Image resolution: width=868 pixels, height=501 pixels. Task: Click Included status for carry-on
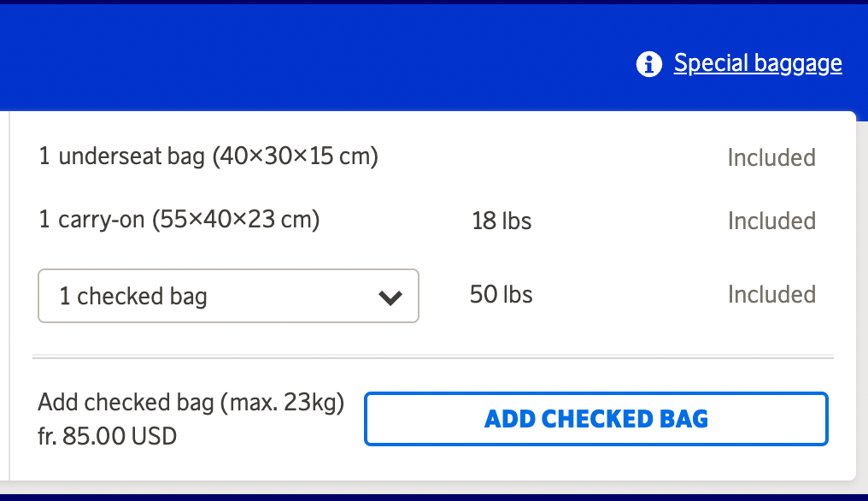click(771, 221)
